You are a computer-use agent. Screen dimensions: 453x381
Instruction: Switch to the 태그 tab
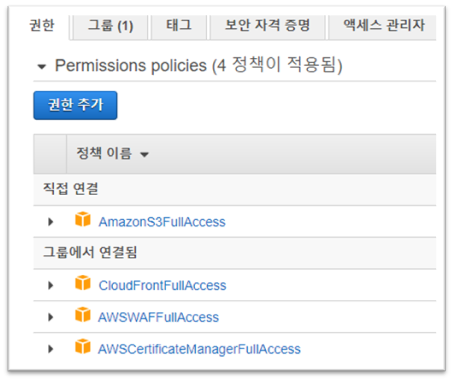179,27
